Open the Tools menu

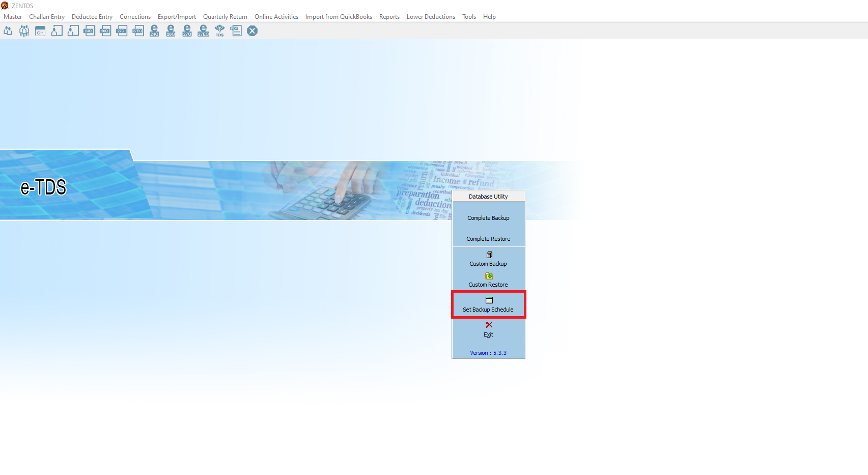click(x=469, y=17)
